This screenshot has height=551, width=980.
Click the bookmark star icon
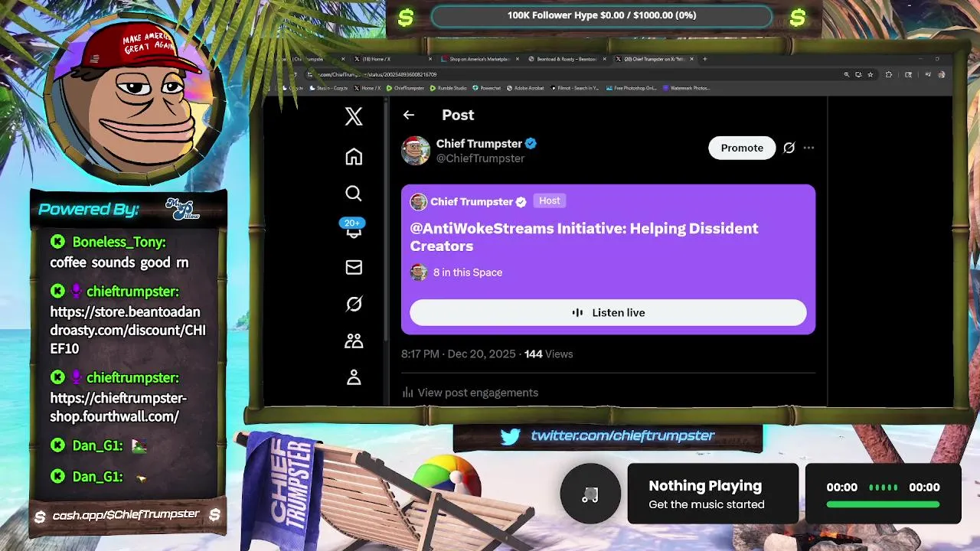click(870, 74)
